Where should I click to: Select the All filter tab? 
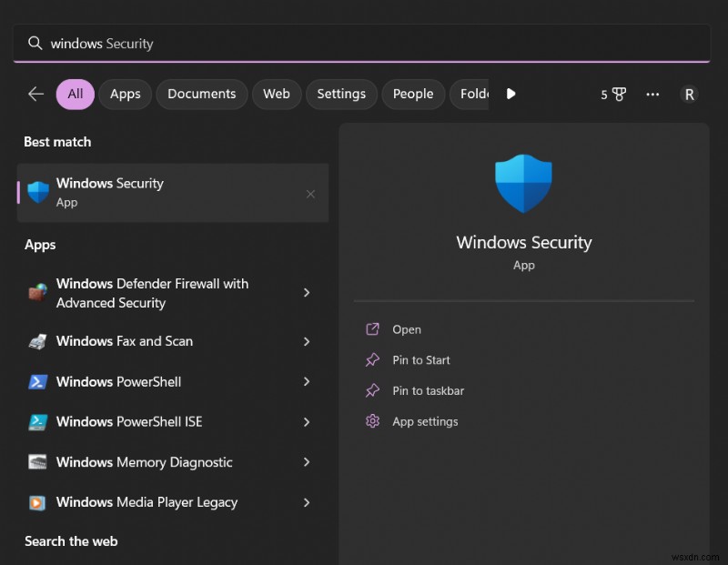[76, 95]
